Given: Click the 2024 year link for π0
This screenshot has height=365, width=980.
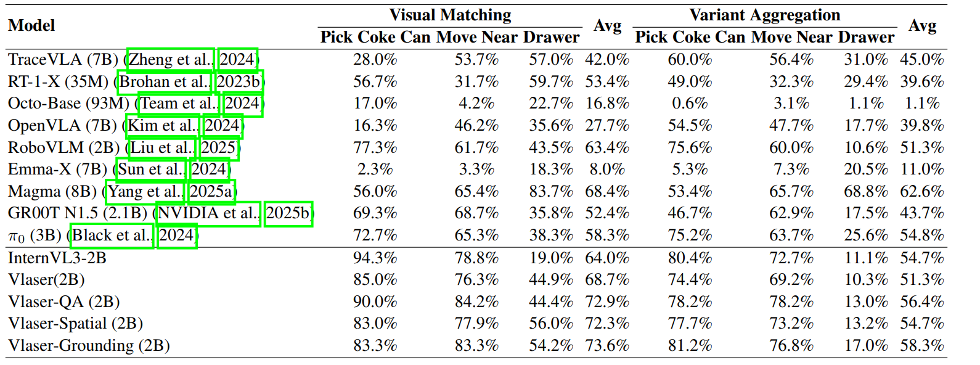Looking at the screenshot, I should [x=177, y=236].
